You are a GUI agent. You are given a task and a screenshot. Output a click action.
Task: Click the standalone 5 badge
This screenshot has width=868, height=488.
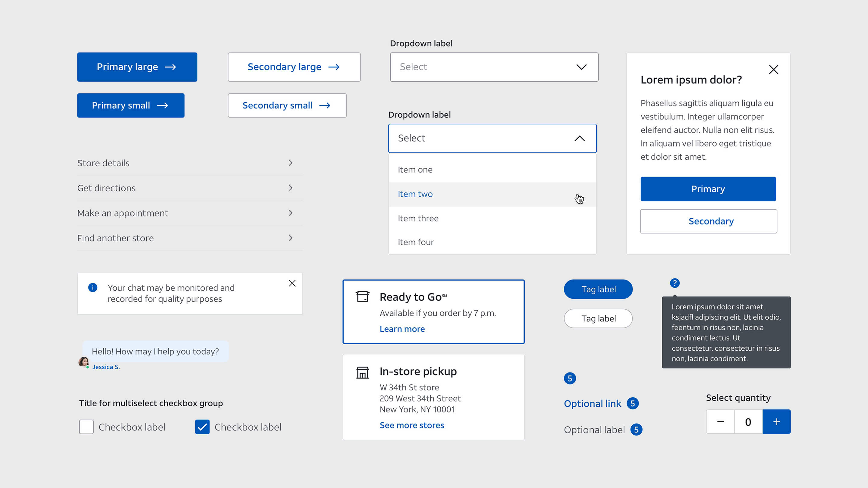570,379
